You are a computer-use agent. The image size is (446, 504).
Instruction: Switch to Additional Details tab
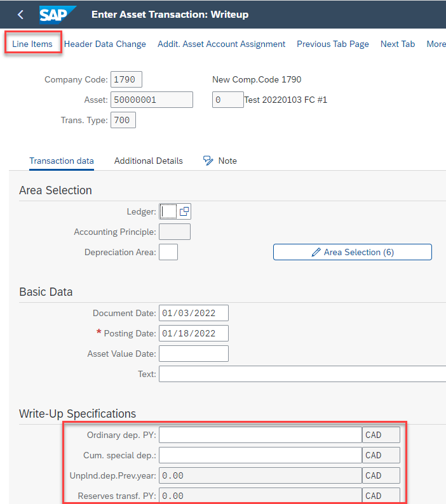tap(148, 161)
